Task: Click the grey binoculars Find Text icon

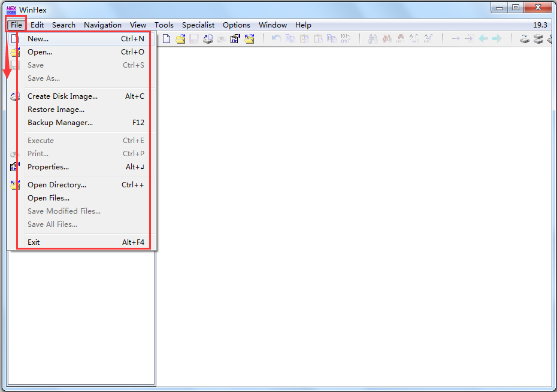Action: 373,39
